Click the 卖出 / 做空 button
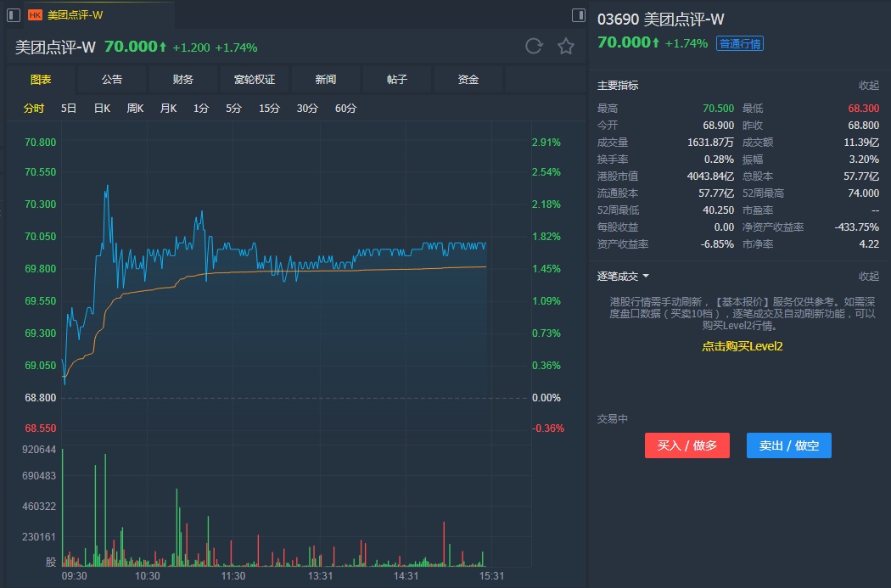Viewport: 891px width, 588px height. coord(788,445)
